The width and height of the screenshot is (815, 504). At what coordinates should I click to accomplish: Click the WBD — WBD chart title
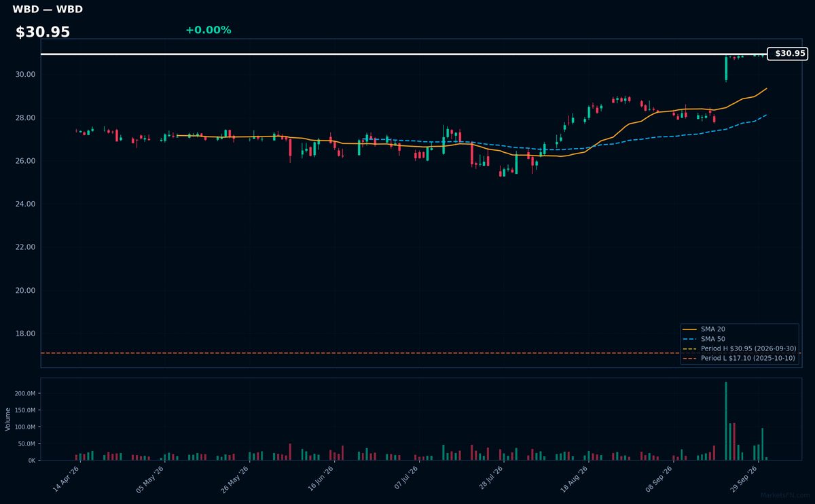pos(48,10)
